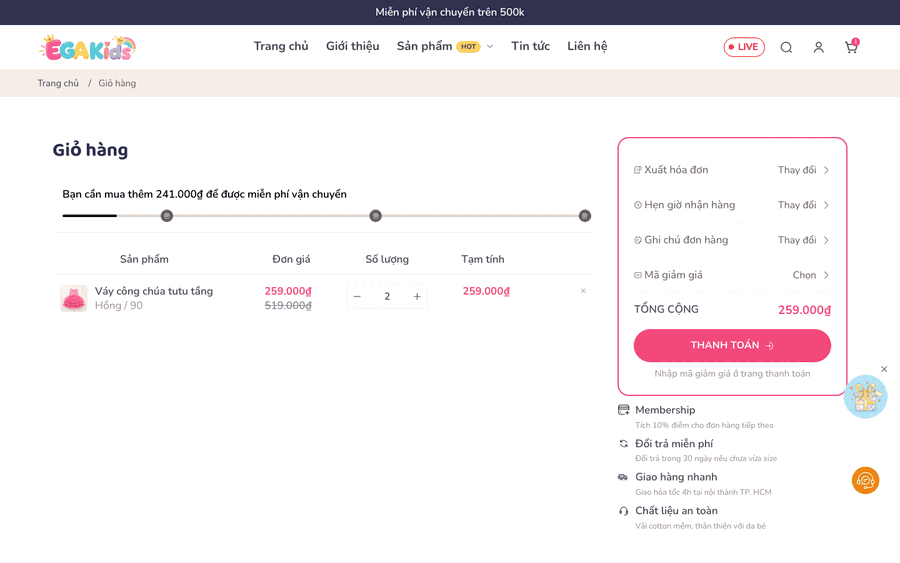The image size is (900, 563).
Task: Open the user account icon
Action: pyautogui.click(x=818, y=48)
